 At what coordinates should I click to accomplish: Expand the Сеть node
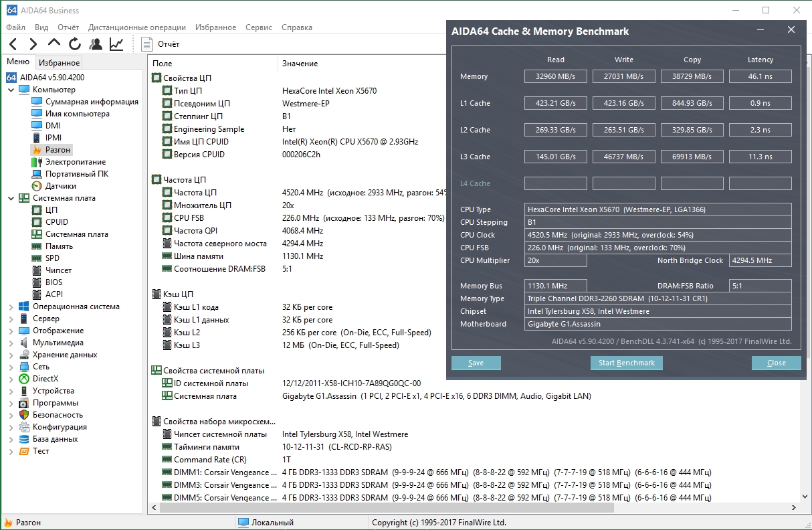point(11,367)
